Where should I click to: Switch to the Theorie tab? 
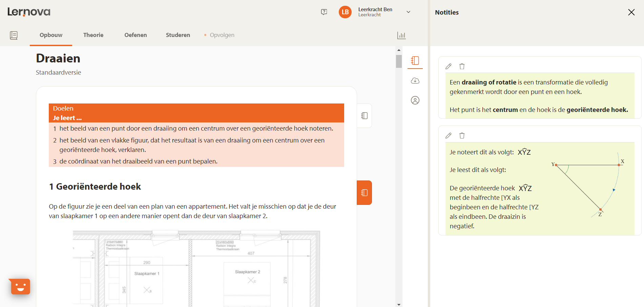pyautogui.click(x=93, y=35)
